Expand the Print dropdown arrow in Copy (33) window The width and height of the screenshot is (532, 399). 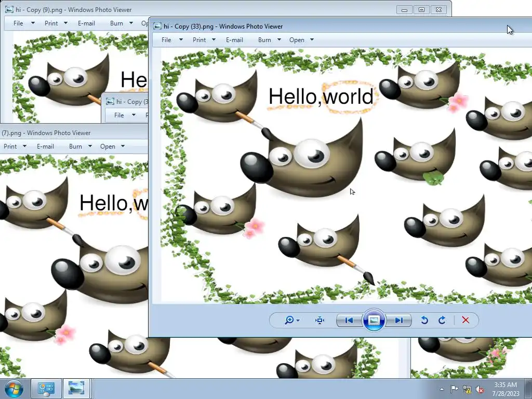pos(214,39)
